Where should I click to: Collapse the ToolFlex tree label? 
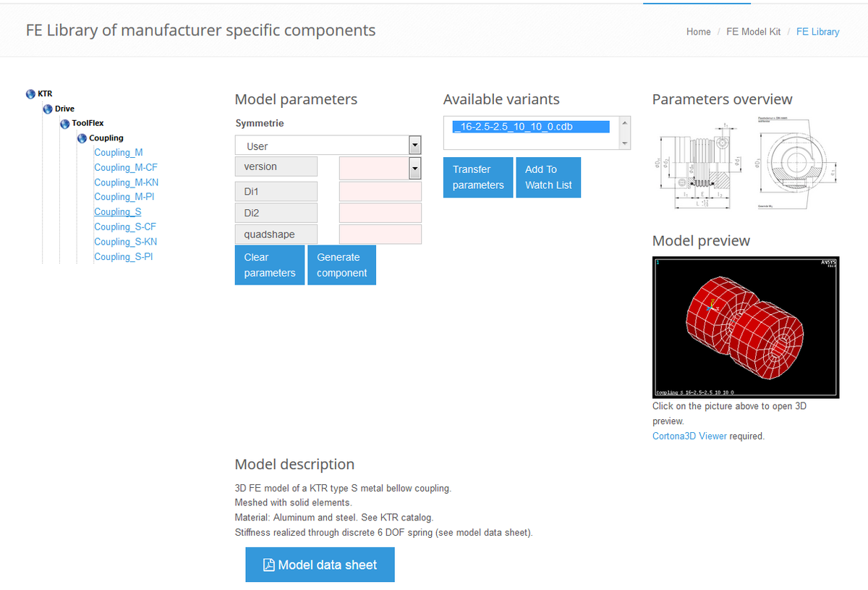pyautogui.click(x=88, y=123)
